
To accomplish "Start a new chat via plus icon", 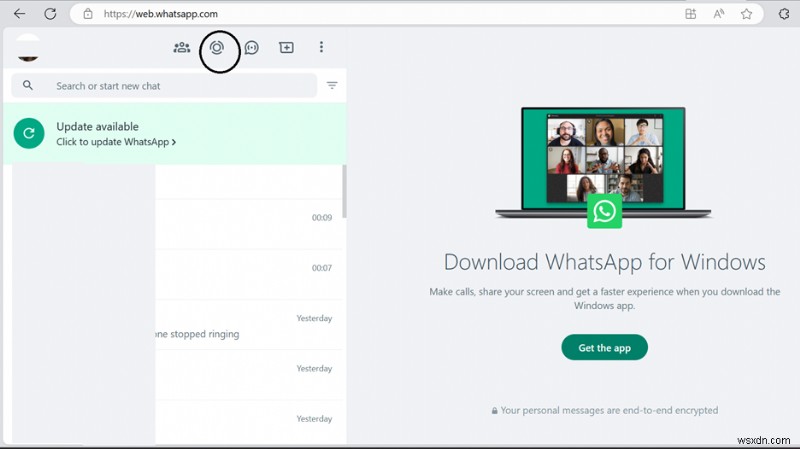I will pyautogui.click(x=286, y=47).
